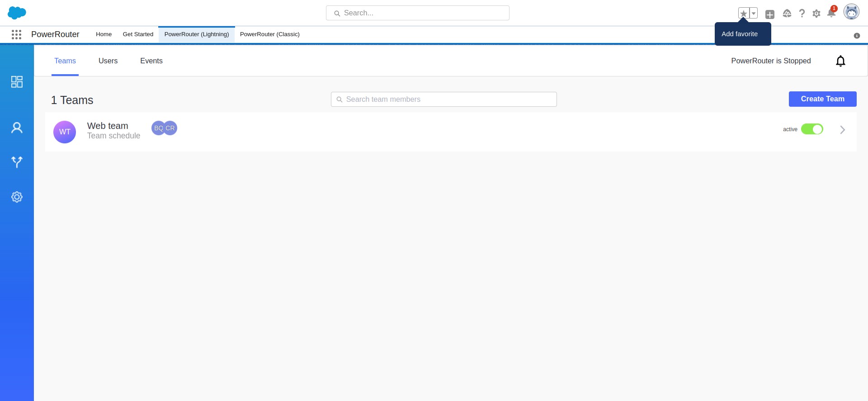Expand favorites list dropdown arrow

pyautogui.click(x=754, y=14)
